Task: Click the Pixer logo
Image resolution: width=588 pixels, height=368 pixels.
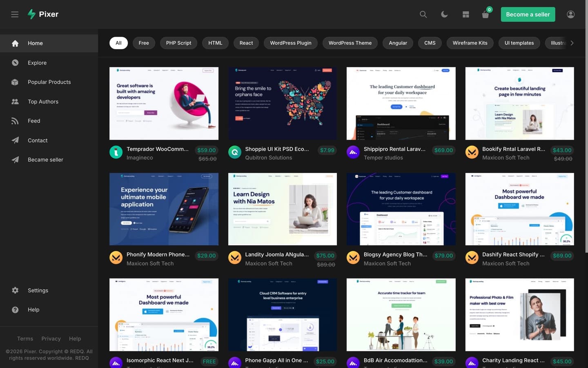Action: coord(43,14)
